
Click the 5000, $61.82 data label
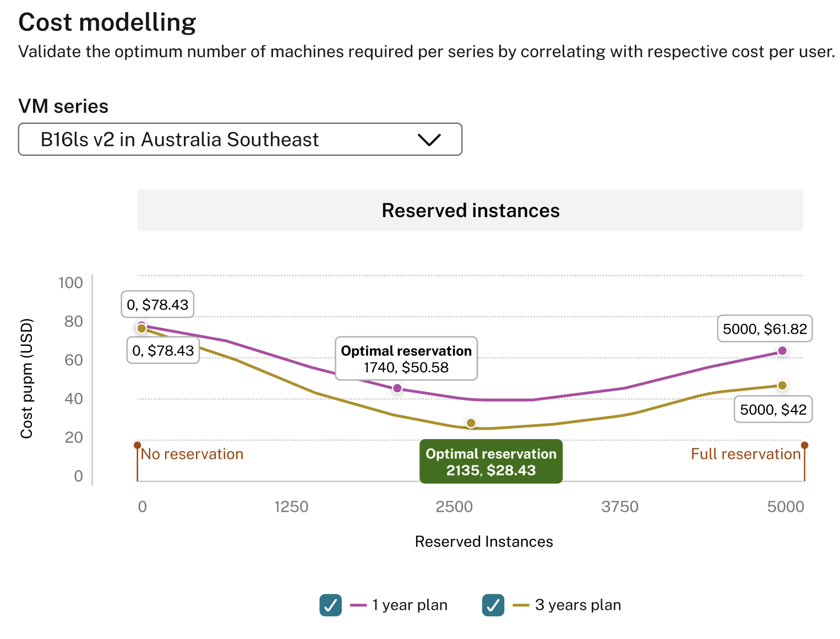click(x=765, y=329)
